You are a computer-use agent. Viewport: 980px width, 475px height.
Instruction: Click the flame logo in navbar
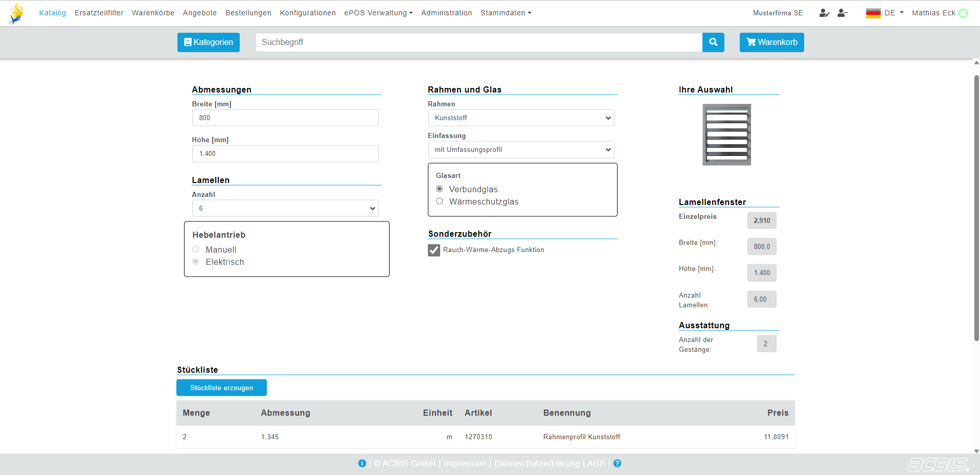(17, 13)
